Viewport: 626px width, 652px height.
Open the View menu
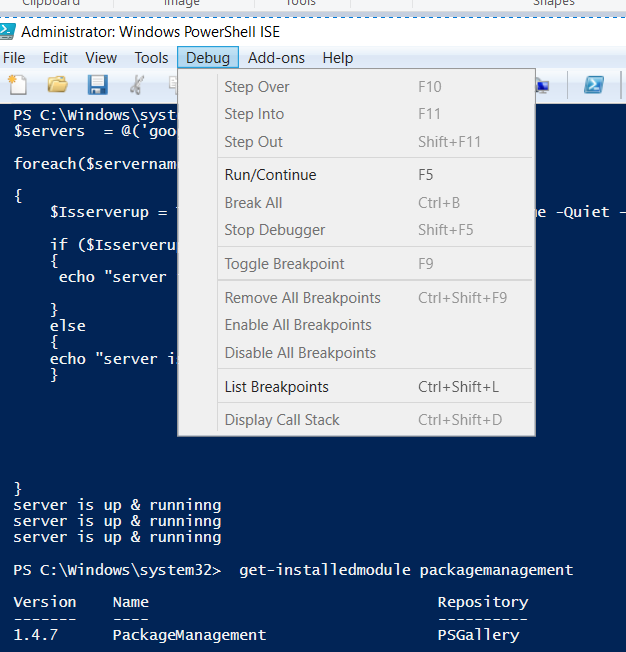pos(101,58)
